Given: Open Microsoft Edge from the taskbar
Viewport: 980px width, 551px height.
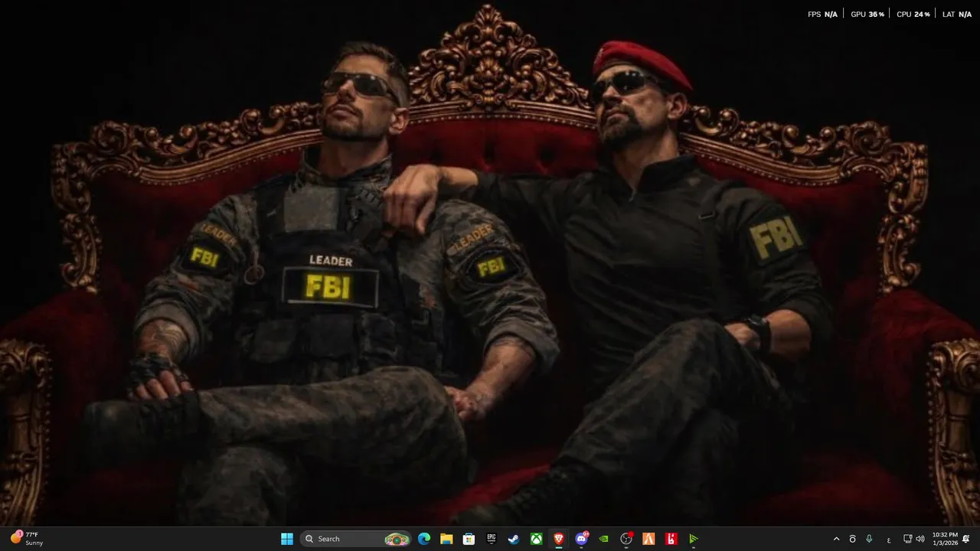Looking at the screenshot, I should pyautogui.click(x=424, y=539).
